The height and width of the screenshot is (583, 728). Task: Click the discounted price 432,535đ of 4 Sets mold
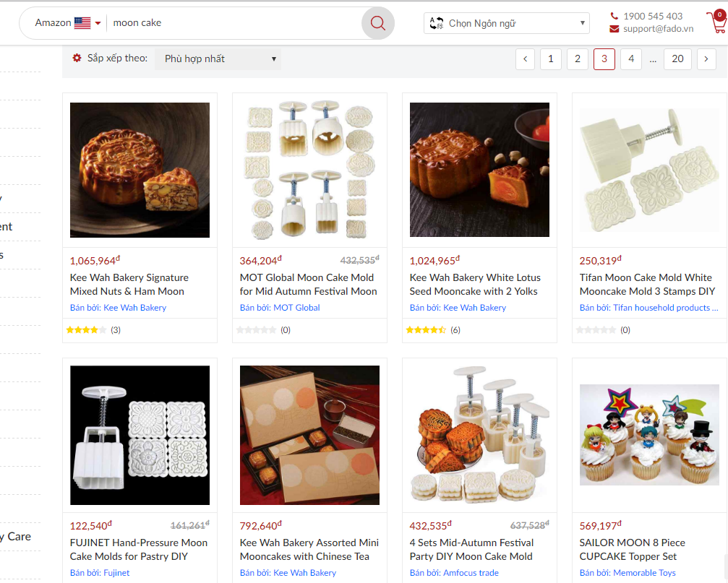(x=430, y=525)
